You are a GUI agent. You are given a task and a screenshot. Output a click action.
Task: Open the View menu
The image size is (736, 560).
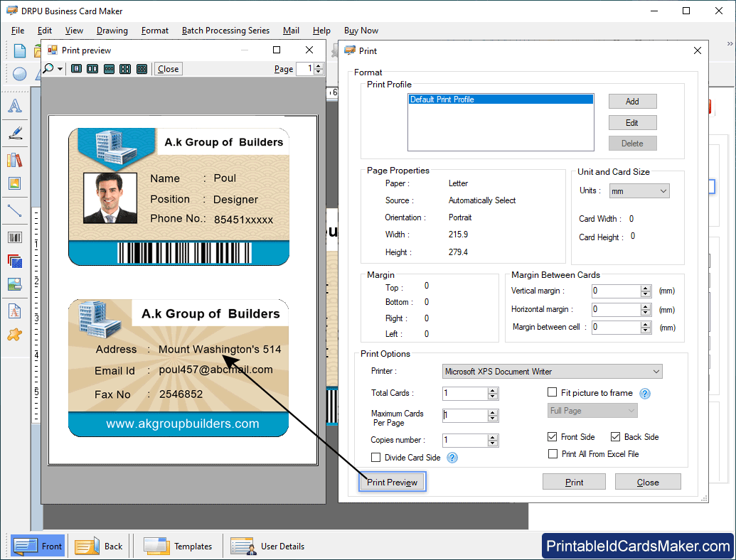pyautogui.click(x=74, y=31)
